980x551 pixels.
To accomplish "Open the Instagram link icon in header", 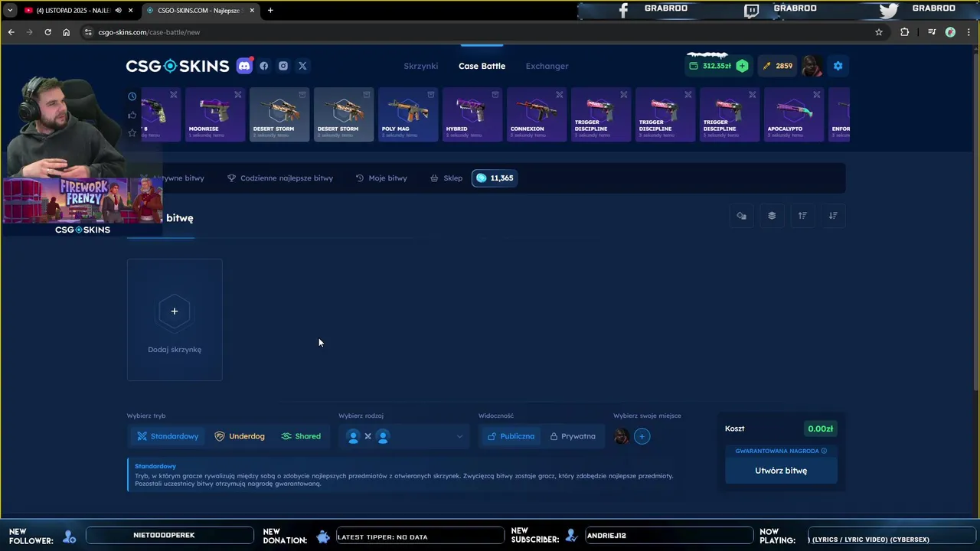I will pos(283,66).
